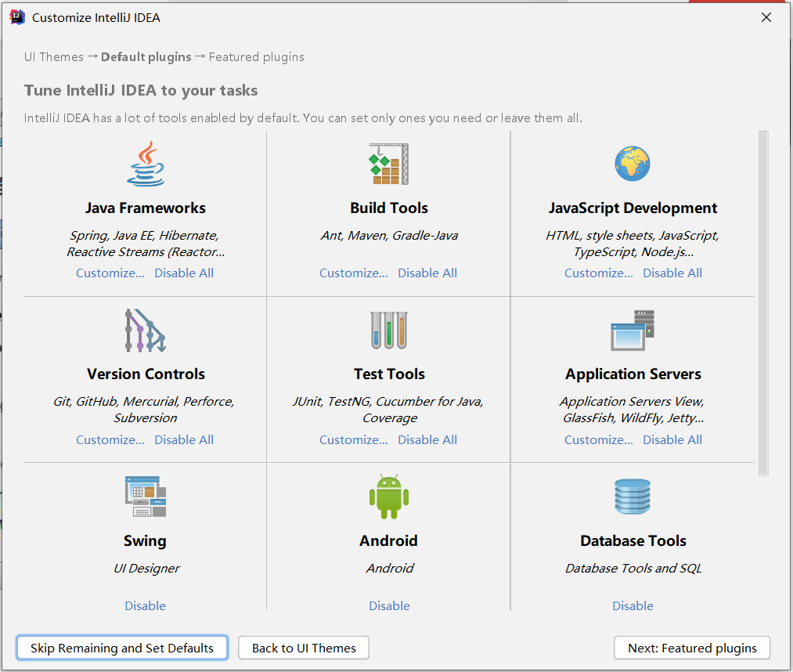This screenshot has height=672, width=793.
Task: Close the Customize IntelliJ IDEA dialog
Action: [766, 17]
